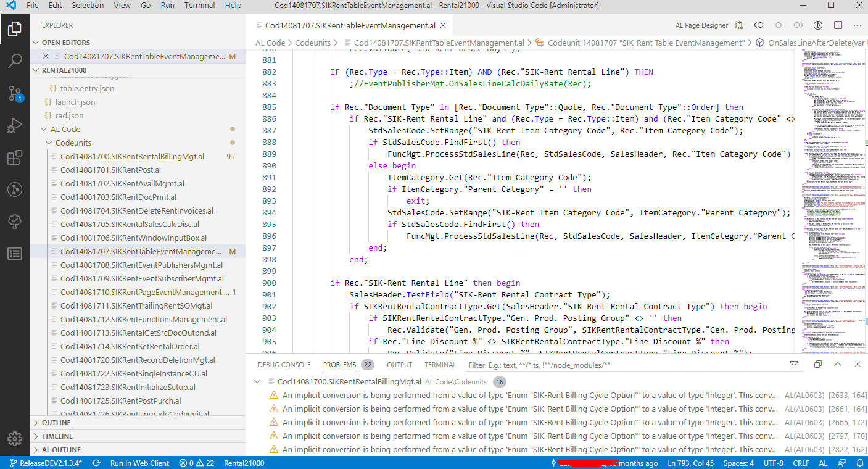The height and width of the screenshot is (469, 868).
Task: Open the Extensions view
Action: click(x=15, y=157)
